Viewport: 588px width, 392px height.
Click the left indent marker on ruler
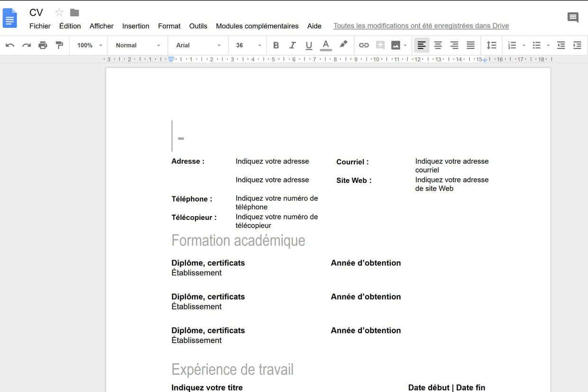[171, 59]
